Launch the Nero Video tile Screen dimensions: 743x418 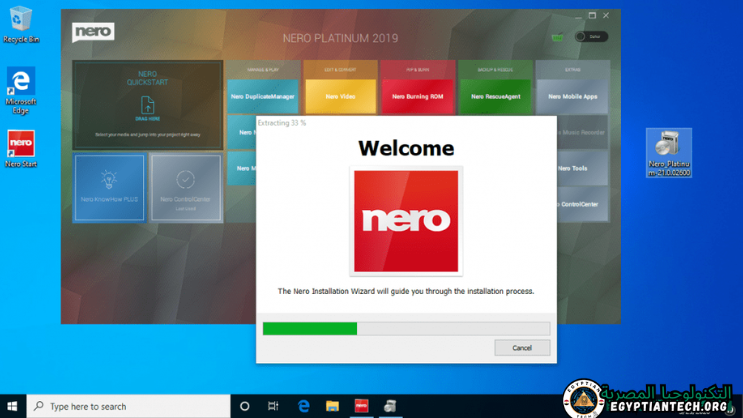(340, 97)
